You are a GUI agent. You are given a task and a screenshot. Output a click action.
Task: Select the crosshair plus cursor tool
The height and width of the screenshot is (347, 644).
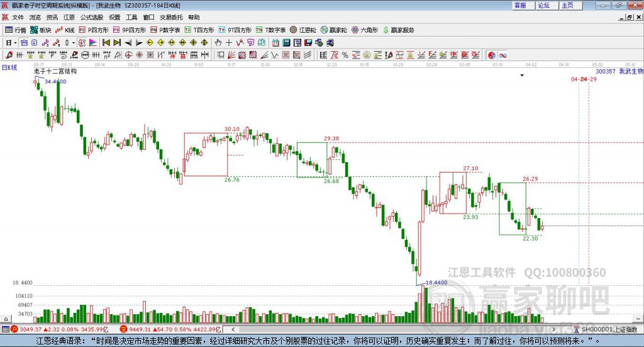pyautogui.click(x=229, y=42)
